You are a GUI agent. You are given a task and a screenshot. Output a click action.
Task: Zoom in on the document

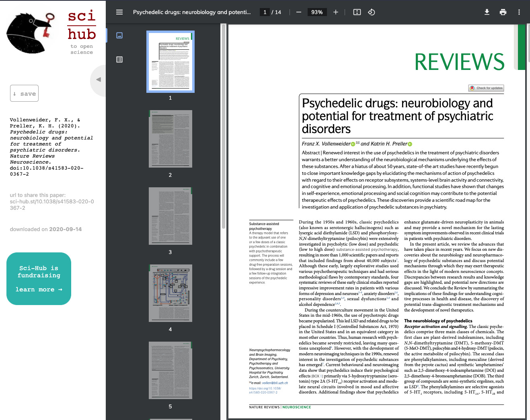[335, 12]
